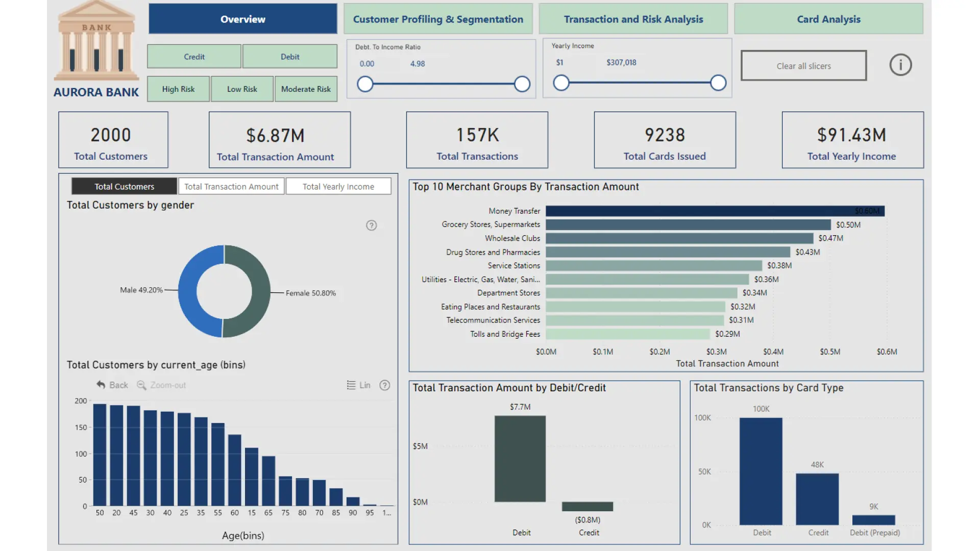Screen dimensions: 980x551
Task: Click Yearly Income maximum value $307,018
Action: [621, 62]
